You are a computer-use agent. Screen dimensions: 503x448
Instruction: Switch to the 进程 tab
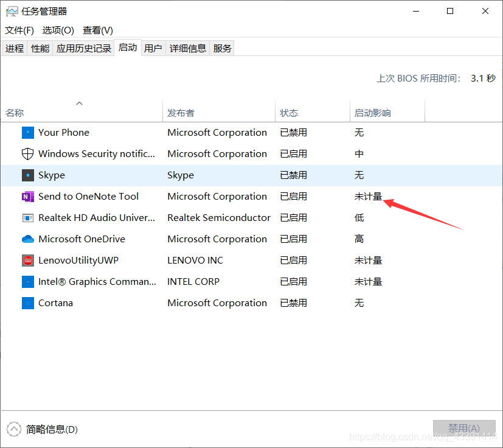15,48
